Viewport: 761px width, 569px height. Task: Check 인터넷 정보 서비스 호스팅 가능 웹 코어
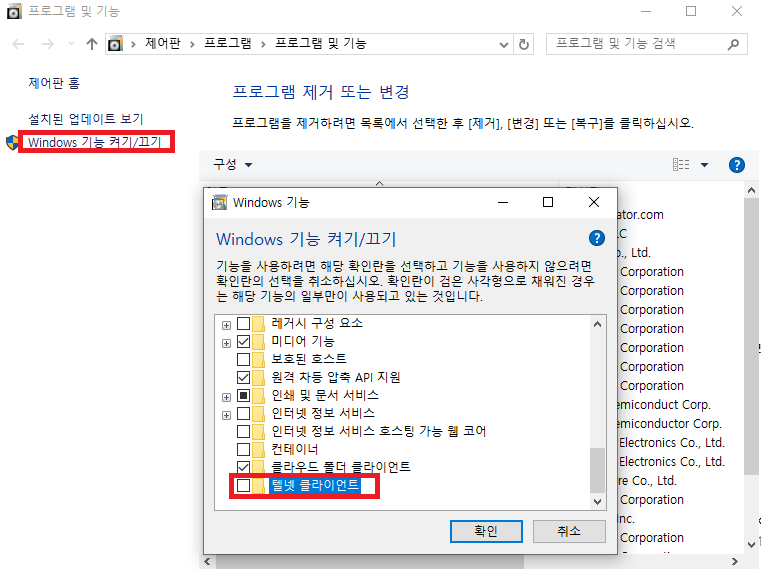point(244,431)
